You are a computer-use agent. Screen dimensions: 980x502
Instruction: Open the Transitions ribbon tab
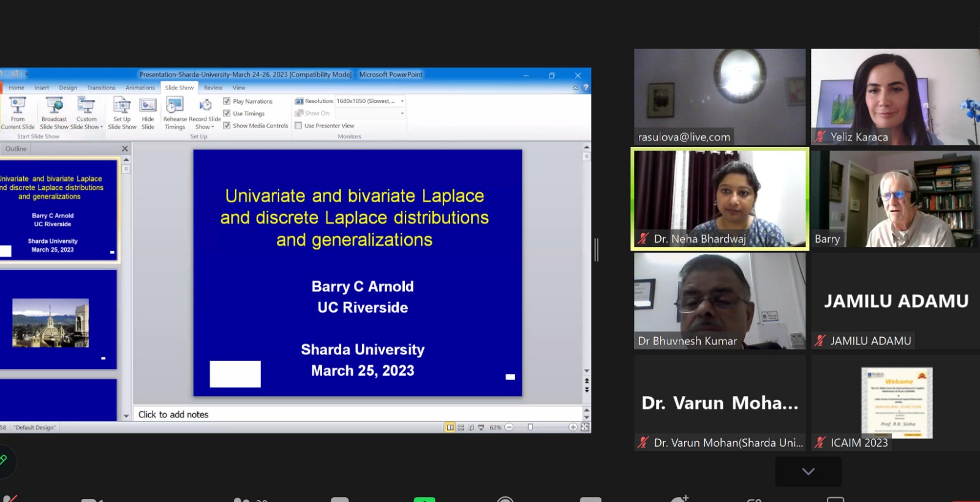101,88
